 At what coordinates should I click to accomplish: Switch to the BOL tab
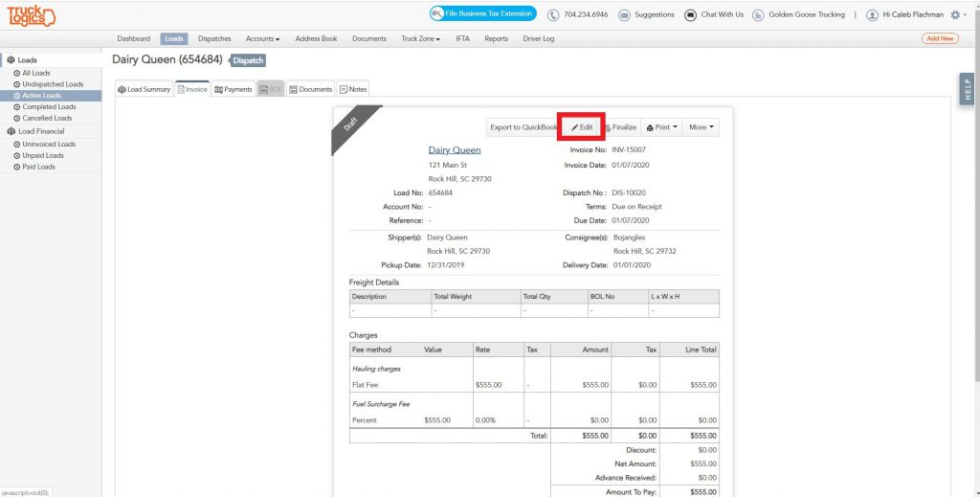(271, 89)
